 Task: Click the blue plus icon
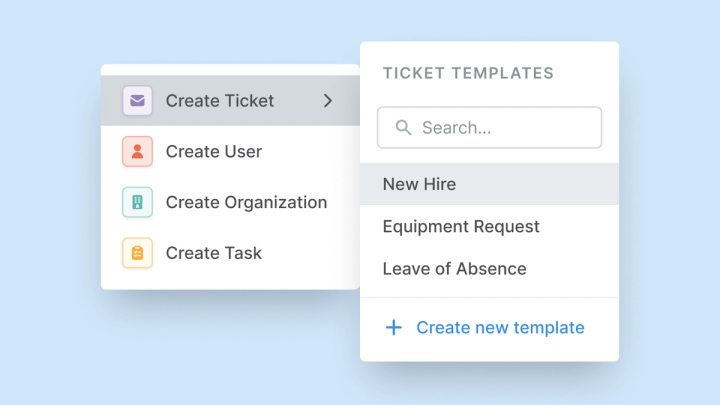394,328
